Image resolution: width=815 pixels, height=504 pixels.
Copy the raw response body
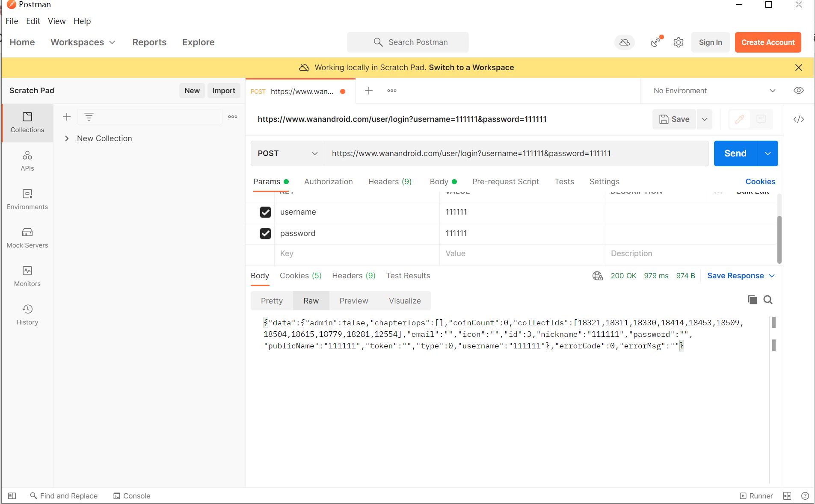[x=752, y=300]
